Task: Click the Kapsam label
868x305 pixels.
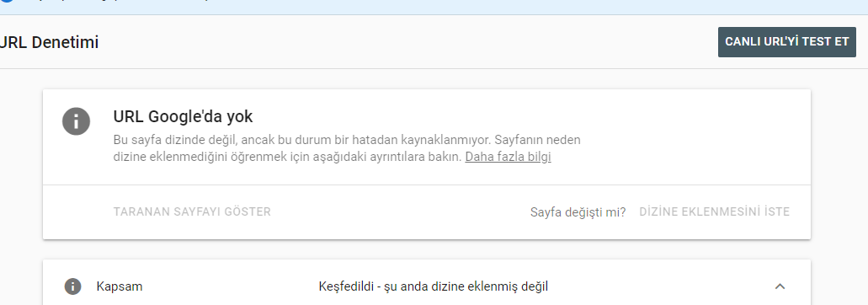Action: 119,286
